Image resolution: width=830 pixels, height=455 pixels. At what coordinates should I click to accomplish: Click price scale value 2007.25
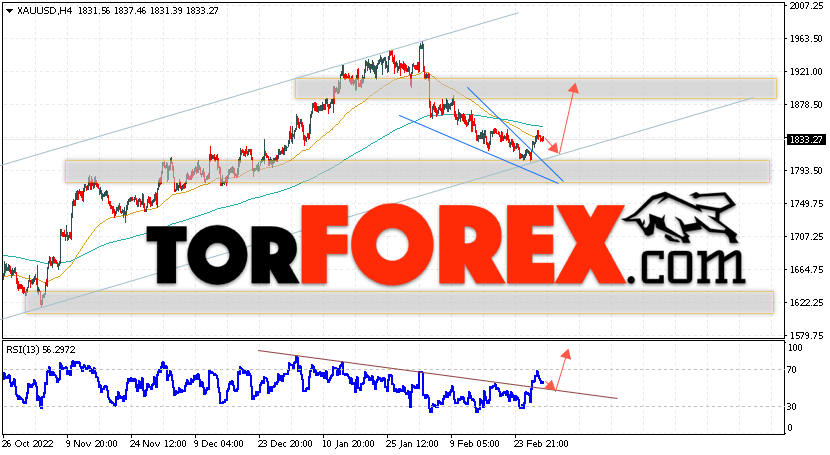tap(806, 5)
